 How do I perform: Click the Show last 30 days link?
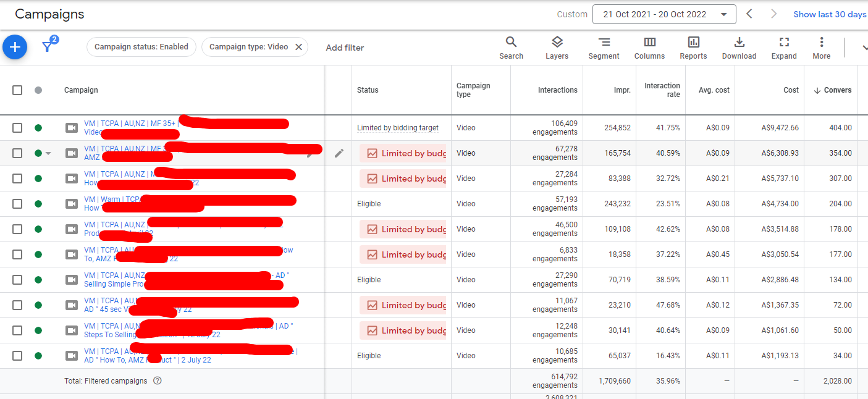(x=829, y=14)
